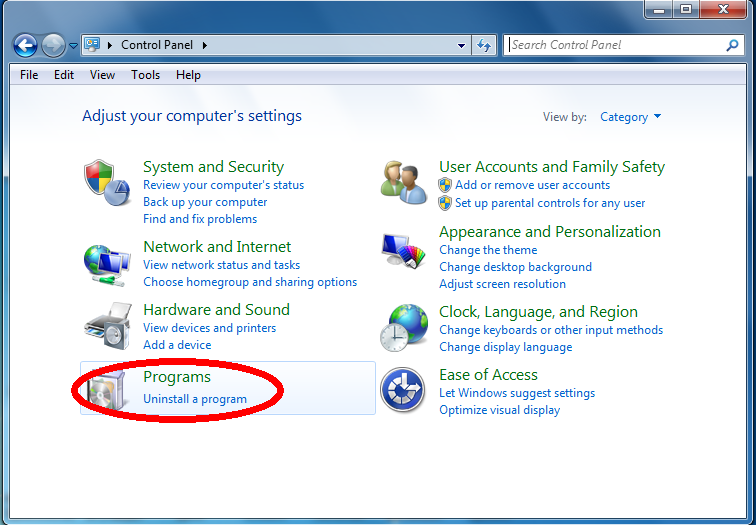
Task: Expand the arrow after Control Panel in breadcrumb
Action: (x=204, y=45)
